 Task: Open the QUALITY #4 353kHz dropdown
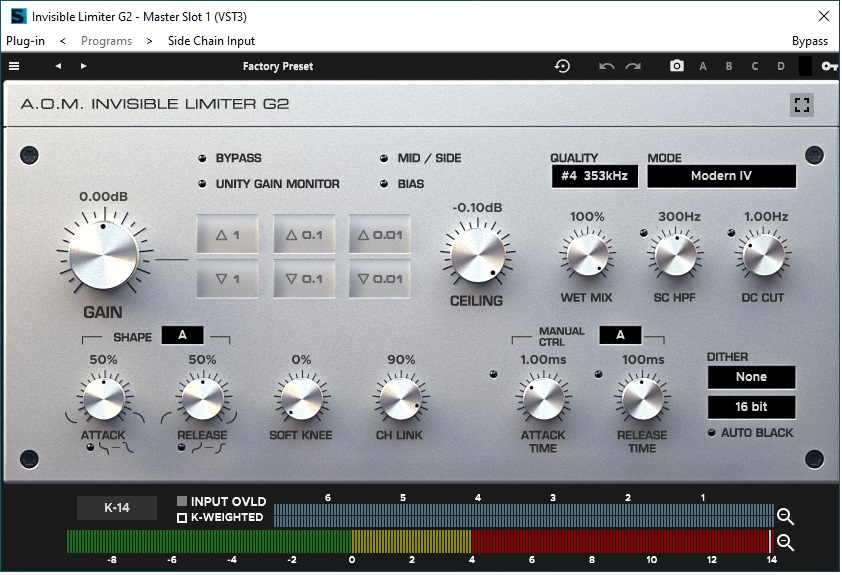tap(594, 176)
